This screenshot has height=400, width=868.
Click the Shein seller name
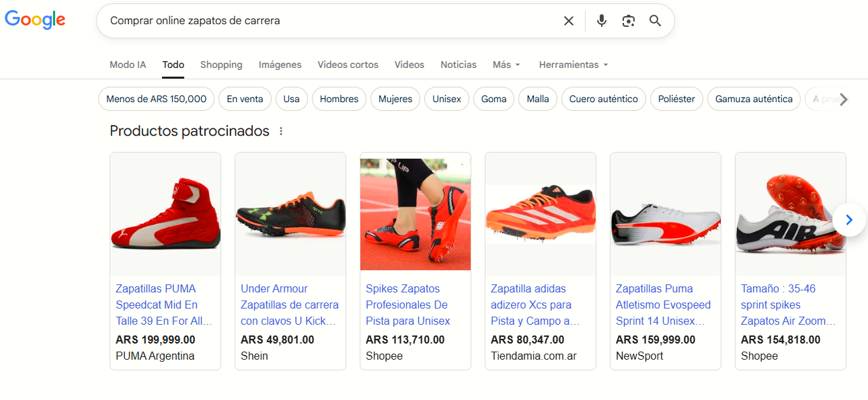(254, 356)
